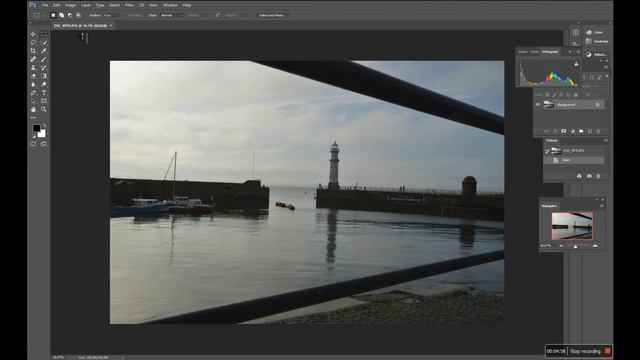Image resolution: width=640 pixels, height=360 pixels.
Task: Choose Subtract from selection mode
Action: click(70, 15)
